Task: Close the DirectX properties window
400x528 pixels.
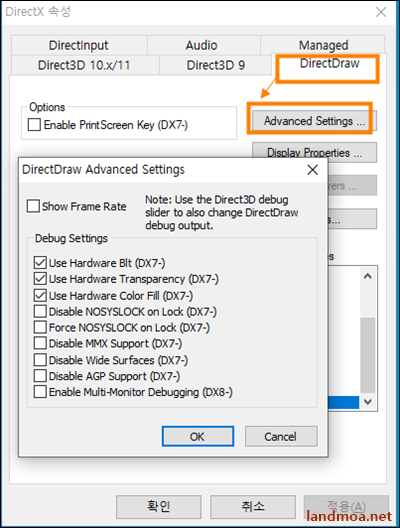Action: click(x=381, y=12)
